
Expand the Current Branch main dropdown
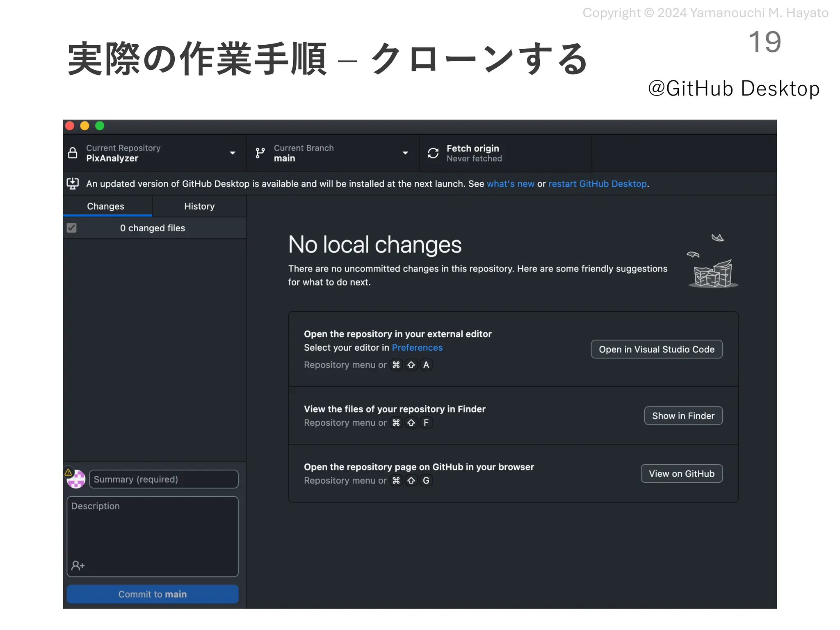click(333, 153)
